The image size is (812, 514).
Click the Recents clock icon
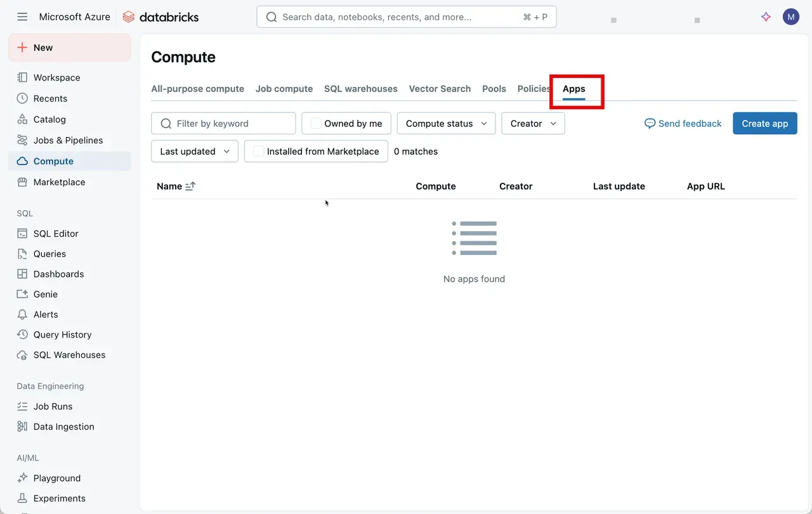[22, 98]
